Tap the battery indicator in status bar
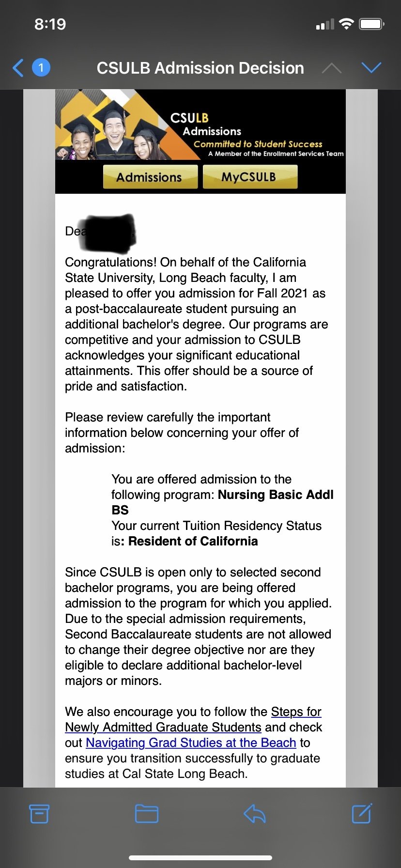 coord(371,24)
